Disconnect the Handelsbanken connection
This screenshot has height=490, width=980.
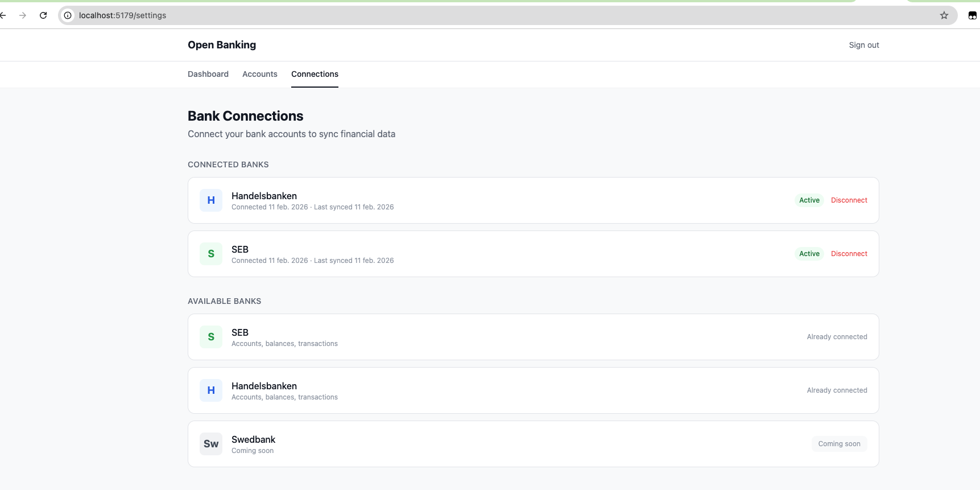point(849,200)
